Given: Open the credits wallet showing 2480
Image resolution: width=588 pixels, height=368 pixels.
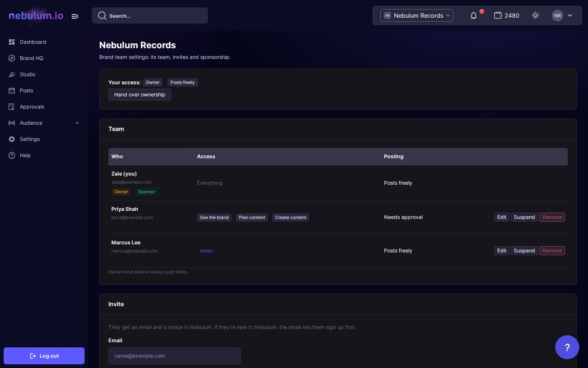Looking at the screenshot, I should click(506, 15).
